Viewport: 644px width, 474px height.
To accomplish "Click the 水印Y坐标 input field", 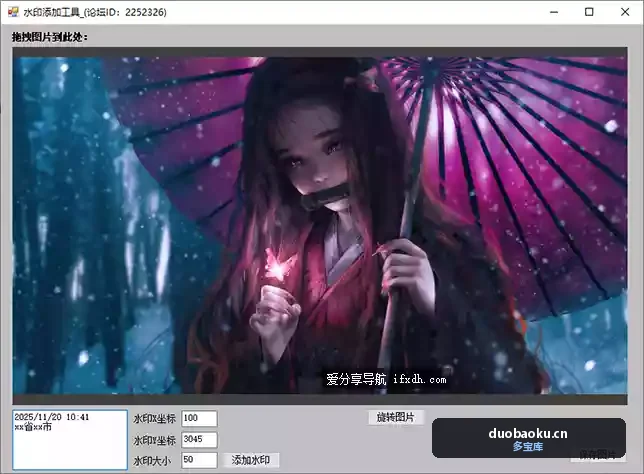I will click(199, 439).
